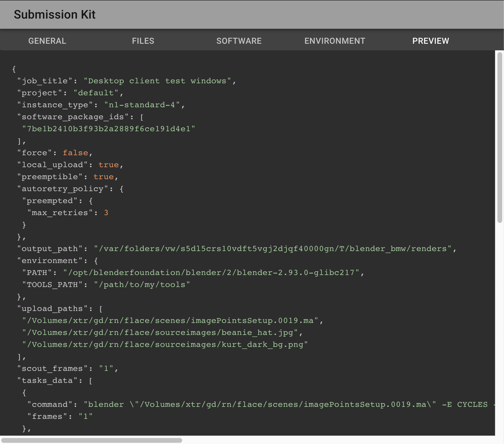
Task: Click the upload path beanie_hat.jpg
Action: pos(160,333)
